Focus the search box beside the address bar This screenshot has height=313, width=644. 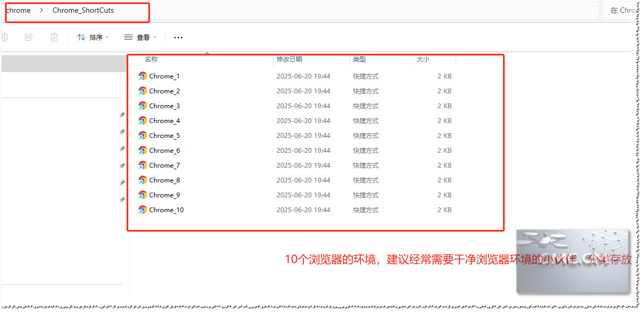(621, 10)
